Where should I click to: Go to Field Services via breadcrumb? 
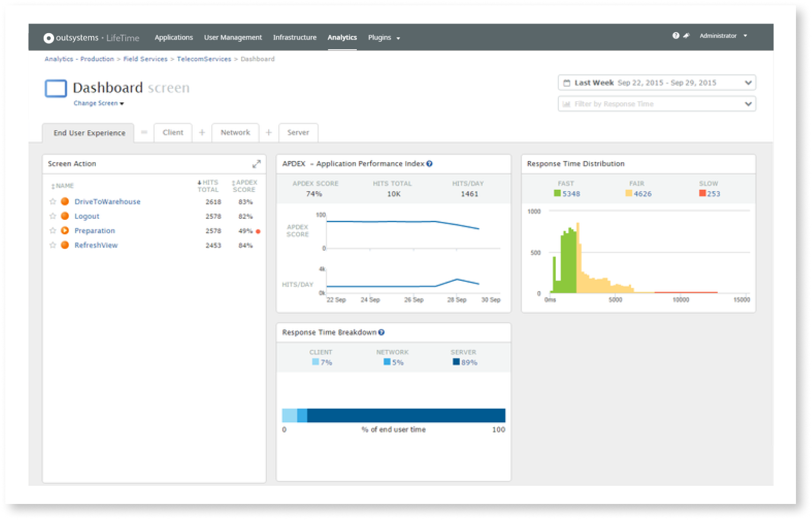[145, 59]
